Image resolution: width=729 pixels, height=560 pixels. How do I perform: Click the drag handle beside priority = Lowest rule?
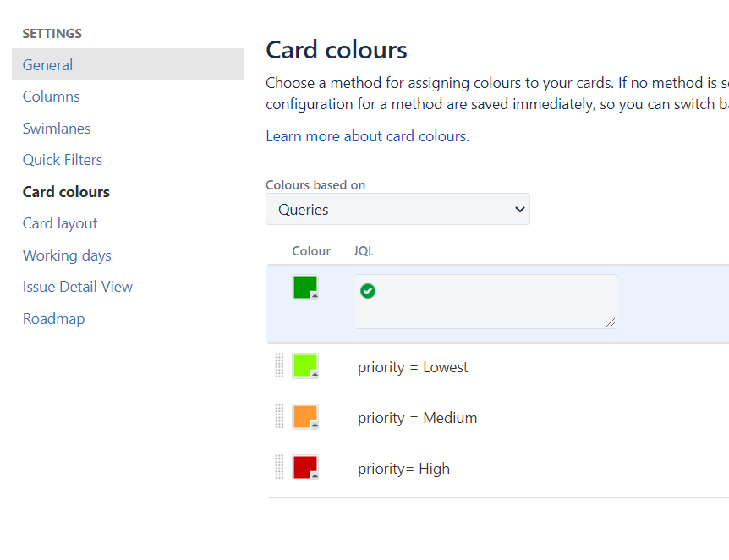click(x=280, y=365)
